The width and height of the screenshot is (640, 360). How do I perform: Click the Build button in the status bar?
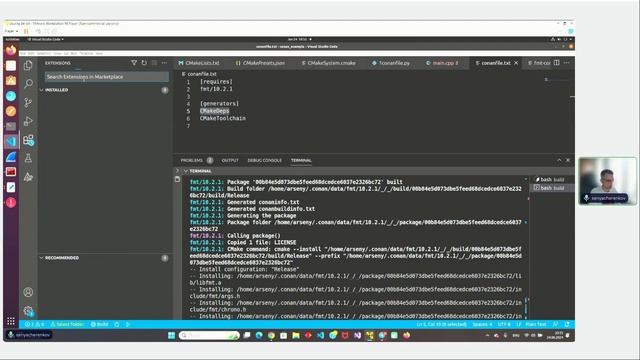100,324
